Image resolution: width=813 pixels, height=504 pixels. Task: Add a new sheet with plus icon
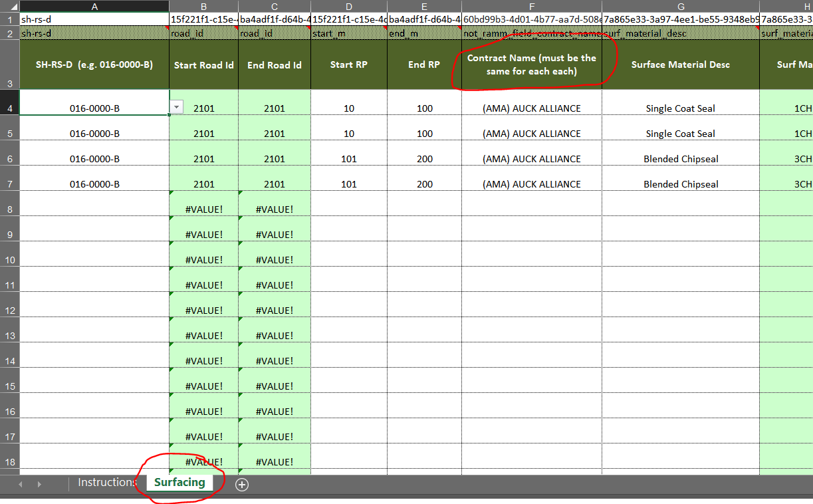pos(242,484)
